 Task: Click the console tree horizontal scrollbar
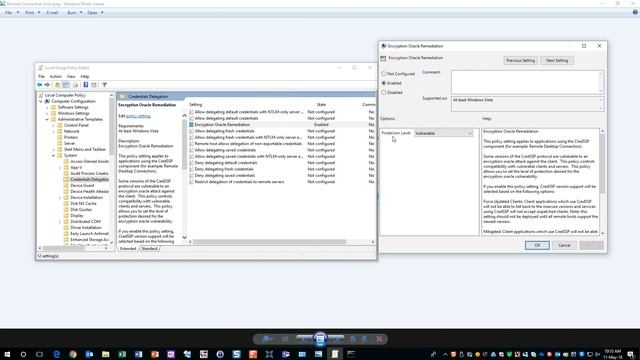tap(63, 248)
